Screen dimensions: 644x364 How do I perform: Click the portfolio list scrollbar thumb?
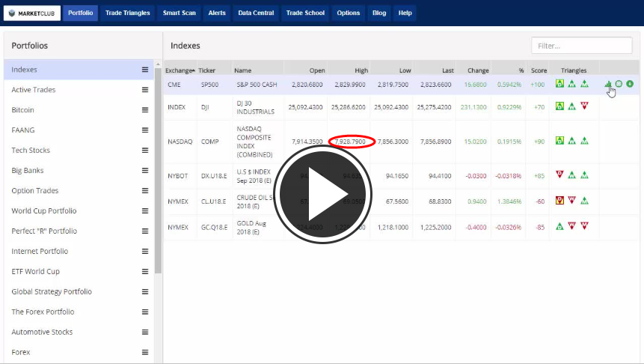tap(158, 171)
